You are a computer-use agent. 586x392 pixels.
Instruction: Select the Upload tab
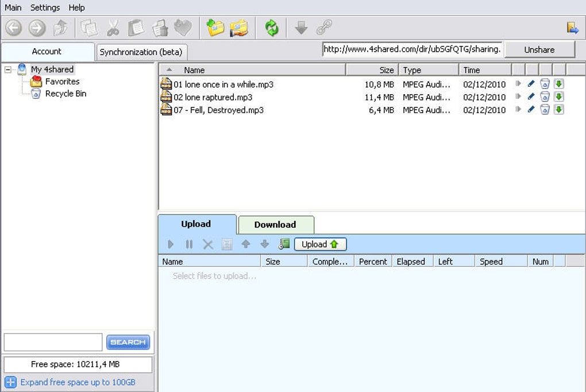(x=196, y=224)
